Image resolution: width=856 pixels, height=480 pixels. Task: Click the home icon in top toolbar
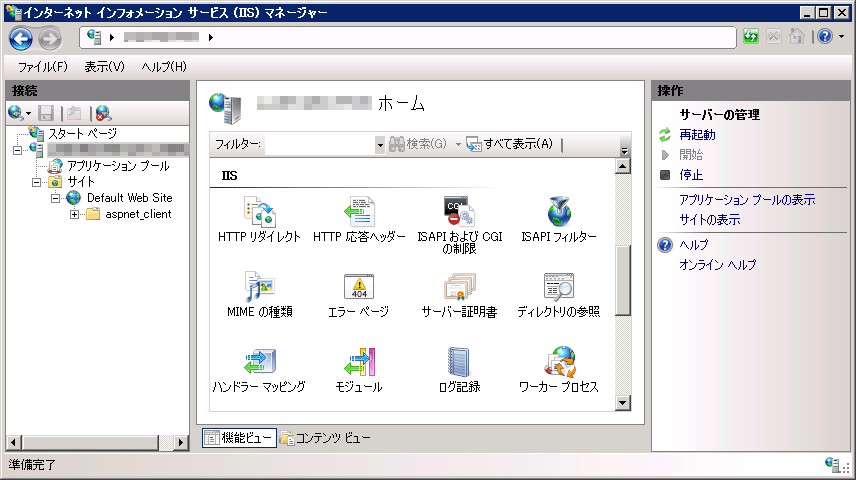796,37
